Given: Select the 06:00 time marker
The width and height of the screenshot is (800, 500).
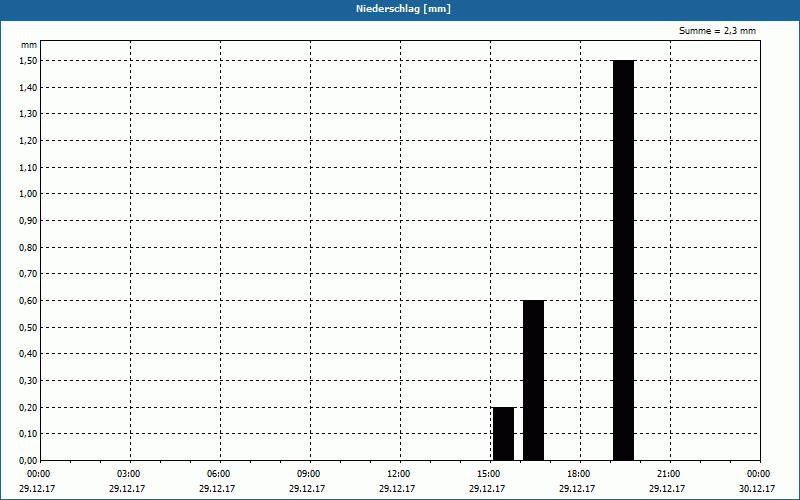Looking at the screenshot, I should (218, 474).
